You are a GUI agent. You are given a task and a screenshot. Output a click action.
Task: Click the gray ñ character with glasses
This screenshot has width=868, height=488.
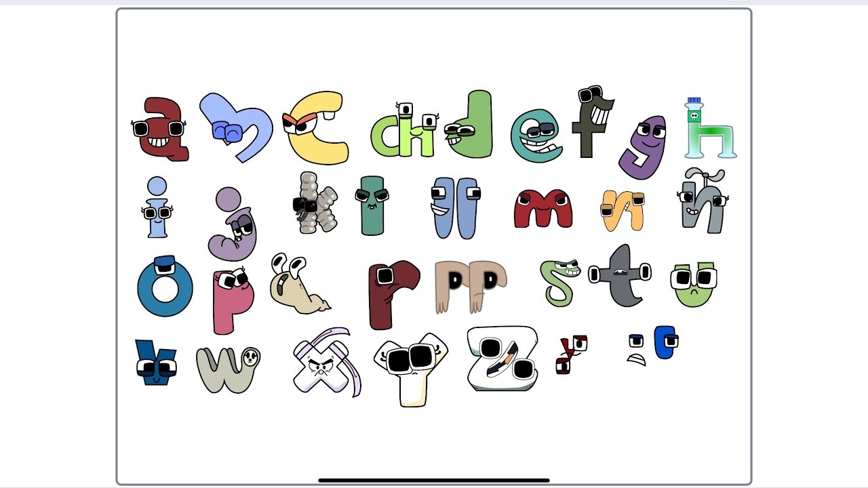coord(703,201)
